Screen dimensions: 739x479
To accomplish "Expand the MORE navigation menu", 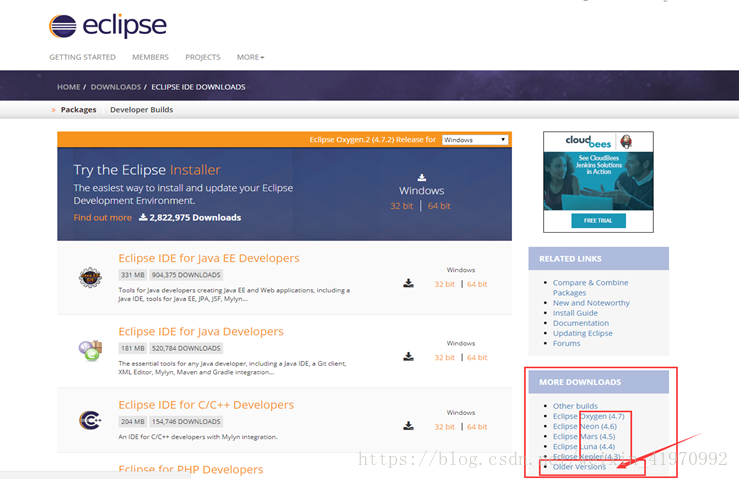I will (x=250, y=57).
